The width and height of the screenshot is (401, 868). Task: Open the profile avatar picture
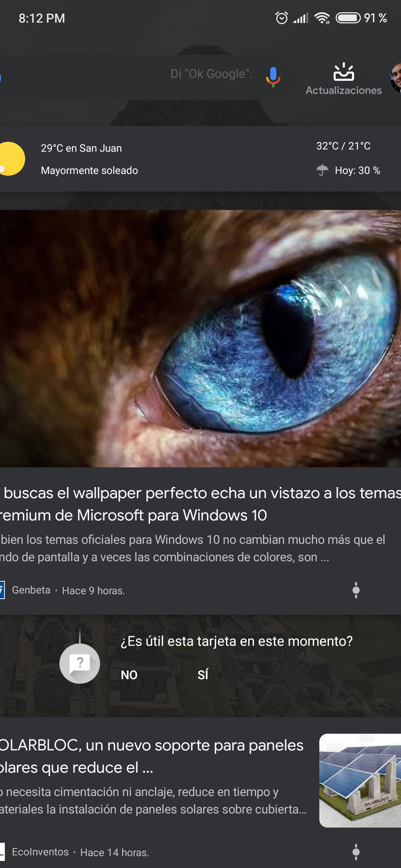click(x=396, y=78)
